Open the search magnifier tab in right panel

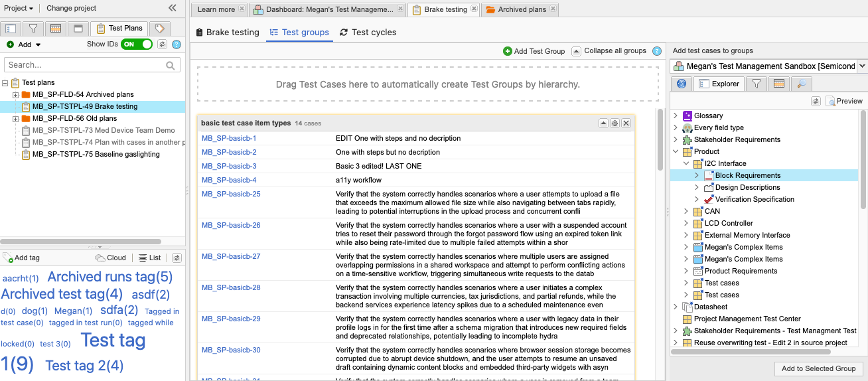pyautogui.click(x=802, y=84)
